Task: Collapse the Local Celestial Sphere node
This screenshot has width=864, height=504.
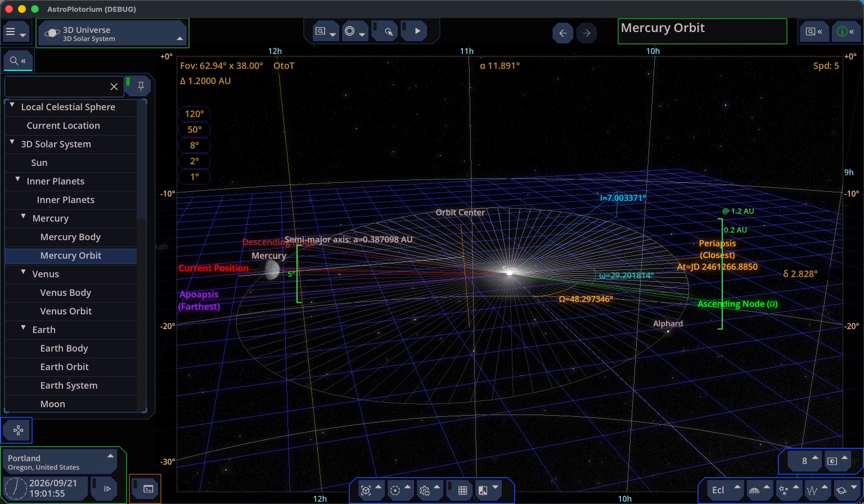Action: (x=12, y=105)
